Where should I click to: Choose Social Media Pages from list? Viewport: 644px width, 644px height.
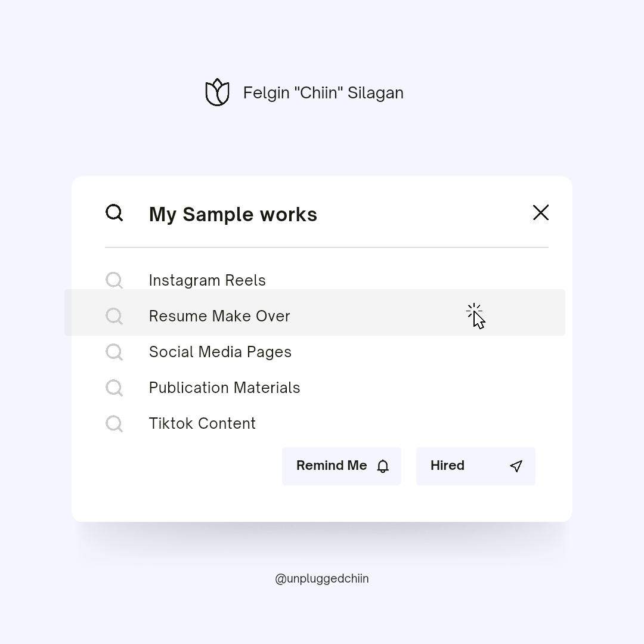pos(220,352)
